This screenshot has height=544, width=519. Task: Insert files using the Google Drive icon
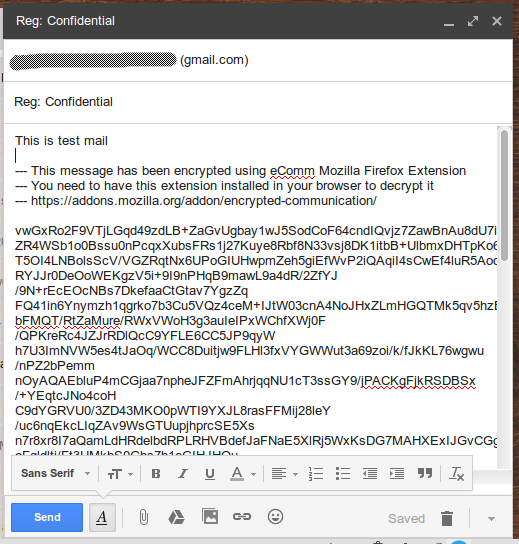click(176, 517)
